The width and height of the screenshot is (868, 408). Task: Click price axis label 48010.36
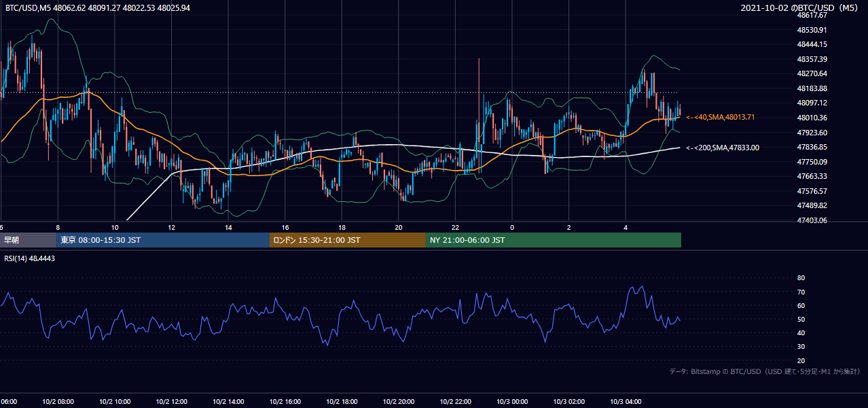click(812, 118)
